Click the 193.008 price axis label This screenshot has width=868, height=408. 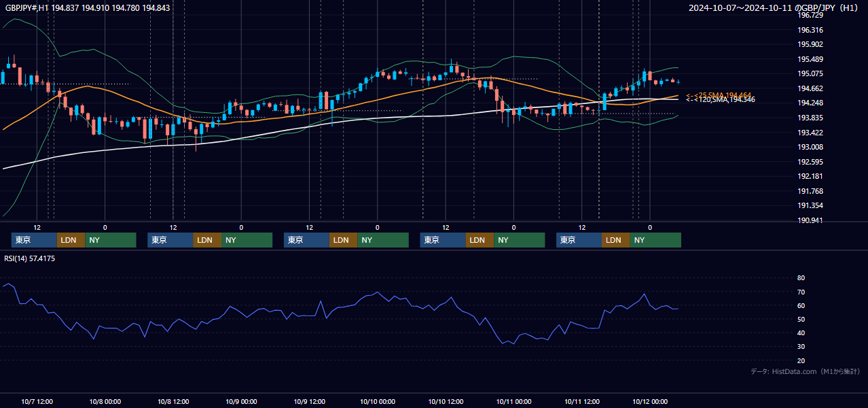tap(810, 147)
